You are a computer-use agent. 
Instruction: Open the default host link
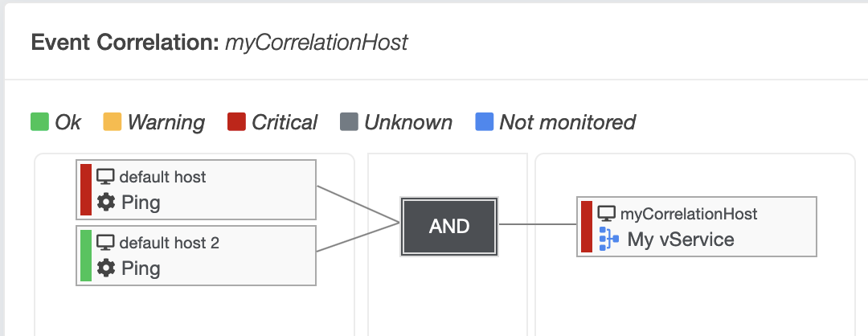coord(162,177)
